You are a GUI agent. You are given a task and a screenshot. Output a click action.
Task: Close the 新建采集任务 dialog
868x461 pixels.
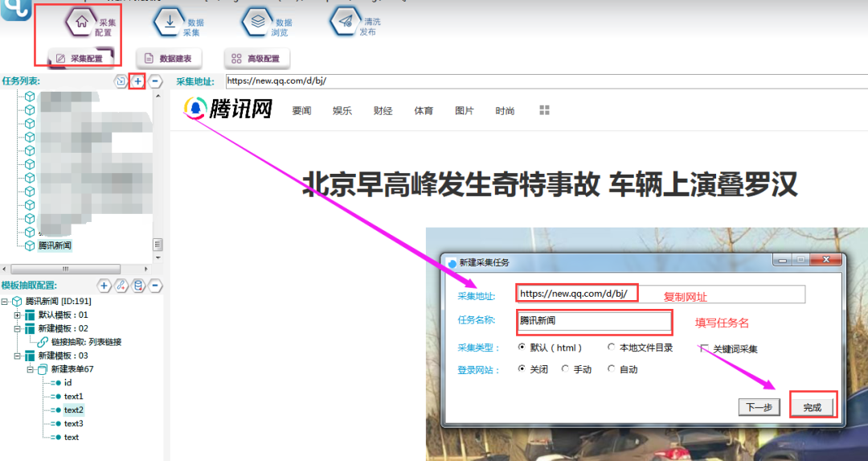[825, 259]
